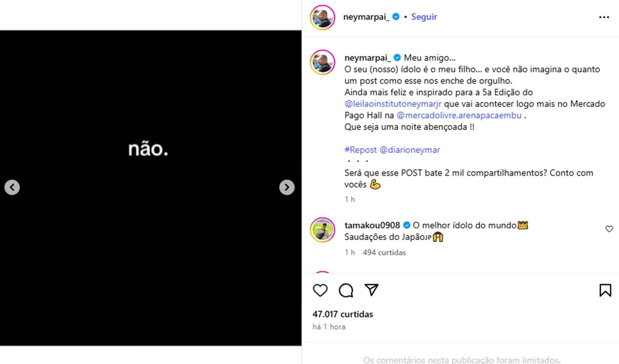Open the @mercadolivre.arenapacaembu mention
The image size is (619, 364).
pos(459,115)
